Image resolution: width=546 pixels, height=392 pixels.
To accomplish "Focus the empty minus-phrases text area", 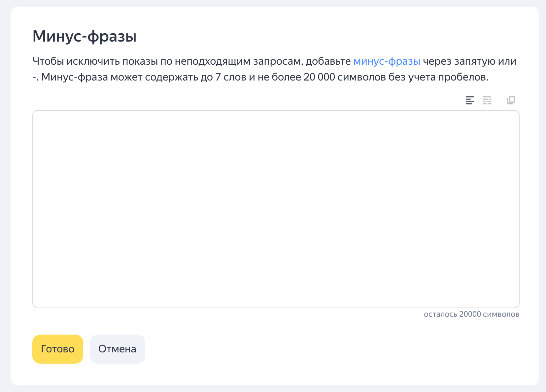I will [x=276, y=209].
